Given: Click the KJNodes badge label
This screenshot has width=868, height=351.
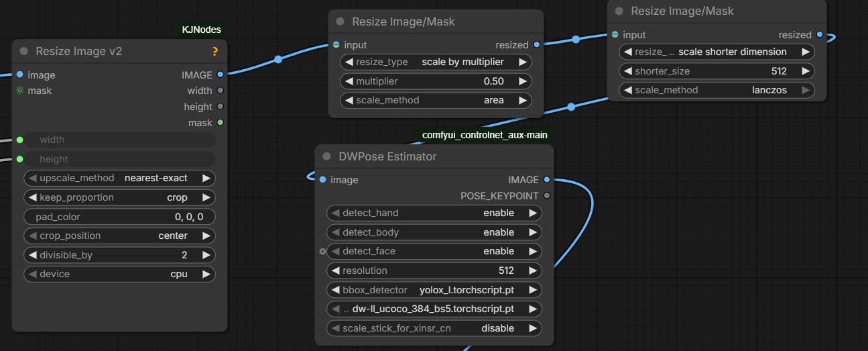Looking at the screenshot, I should (x=201, y=30).
